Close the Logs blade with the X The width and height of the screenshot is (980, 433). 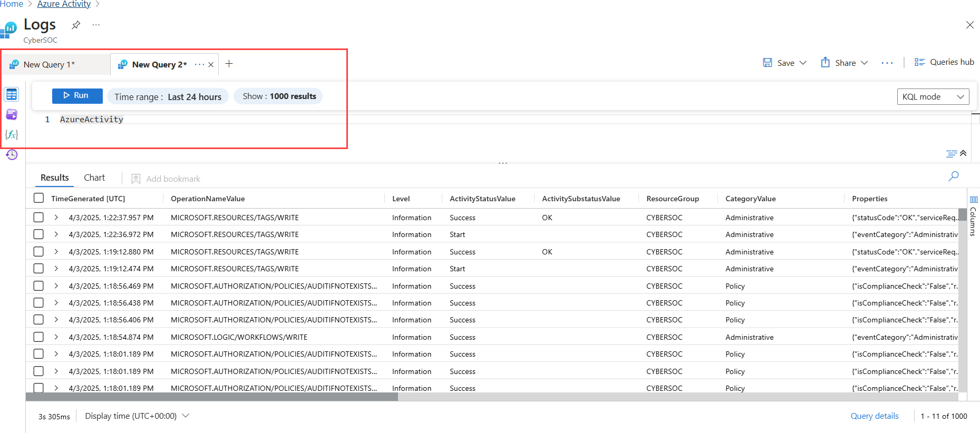[969, 25]
